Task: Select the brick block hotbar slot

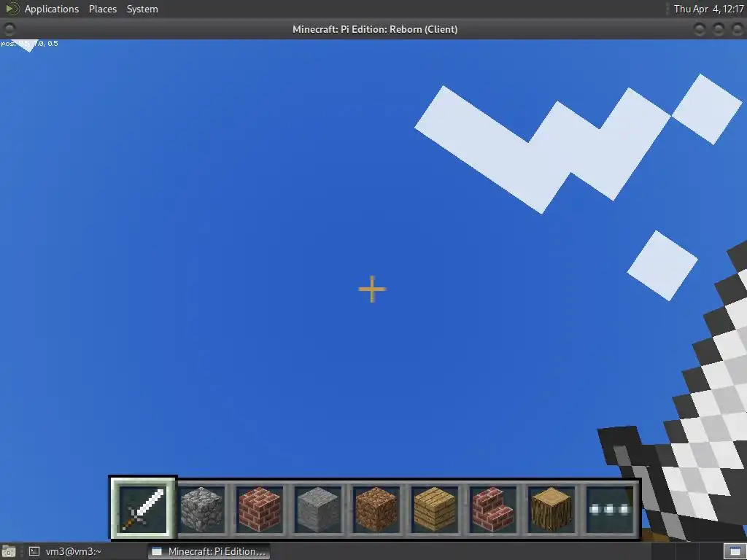Action: point(260,509)
